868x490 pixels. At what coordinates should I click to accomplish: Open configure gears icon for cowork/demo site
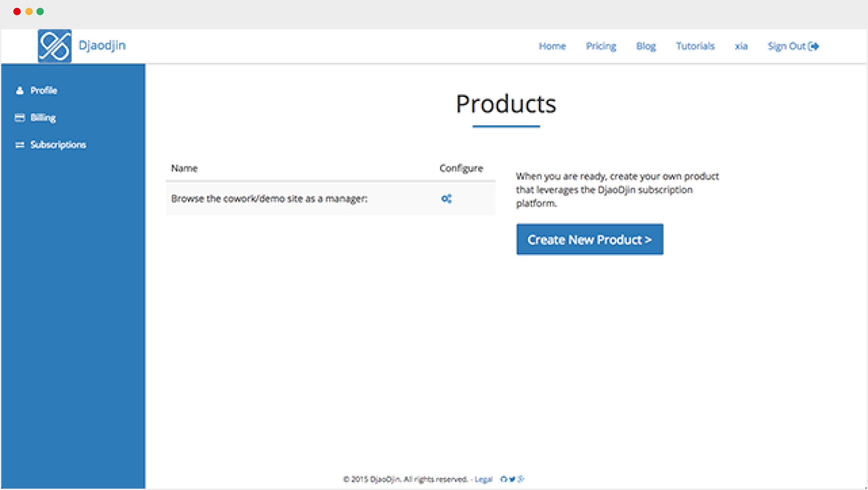446,198
